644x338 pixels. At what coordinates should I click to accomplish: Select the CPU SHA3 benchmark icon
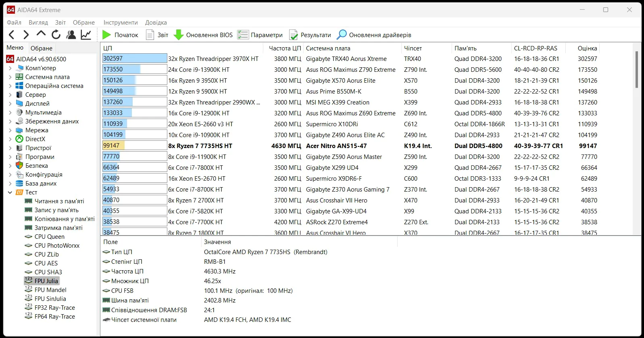pyautogui.click(x=28, y=272)
